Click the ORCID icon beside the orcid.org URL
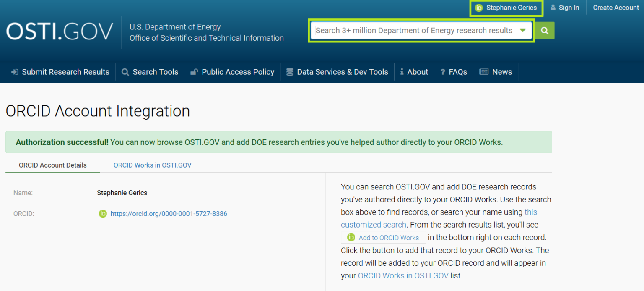The width and height of the screenshot is (644, 291). (103, 214)
